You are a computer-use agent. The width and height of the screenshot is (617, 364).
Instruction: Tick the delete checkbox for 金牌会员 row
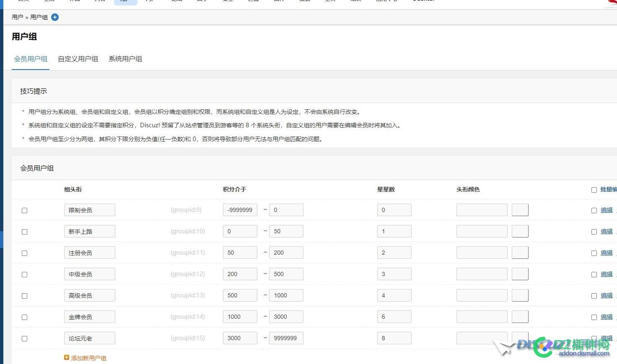[x=24, y=317]
